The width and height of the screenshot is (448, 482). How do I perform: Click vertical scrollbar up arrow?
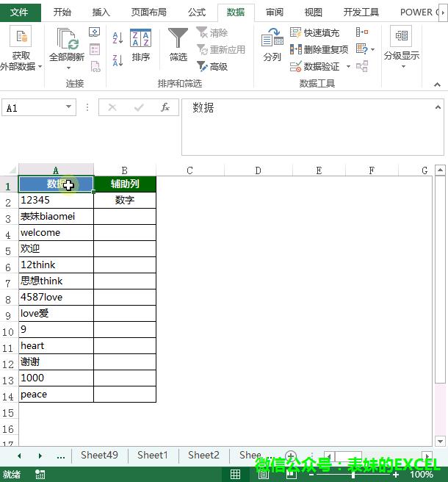coord(441,170)
